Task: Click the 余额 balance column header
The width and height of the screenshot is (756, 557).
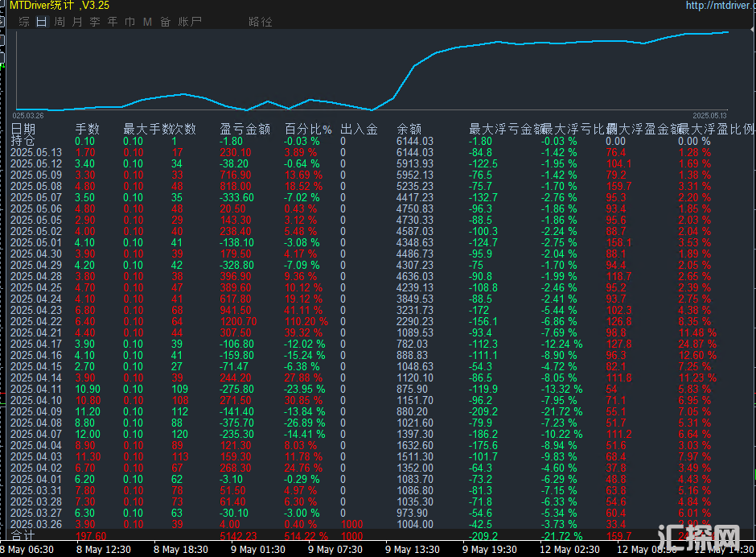Action: 409,129
